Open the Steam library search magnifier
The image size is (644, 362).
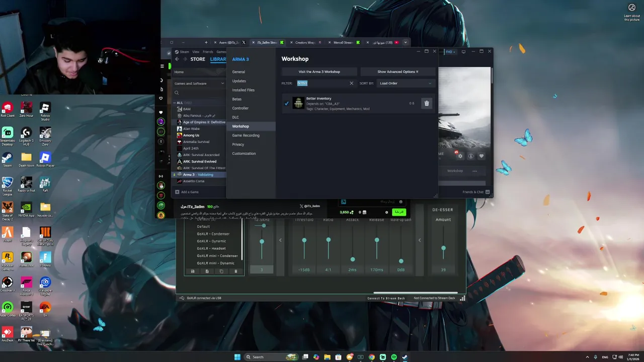177,93
